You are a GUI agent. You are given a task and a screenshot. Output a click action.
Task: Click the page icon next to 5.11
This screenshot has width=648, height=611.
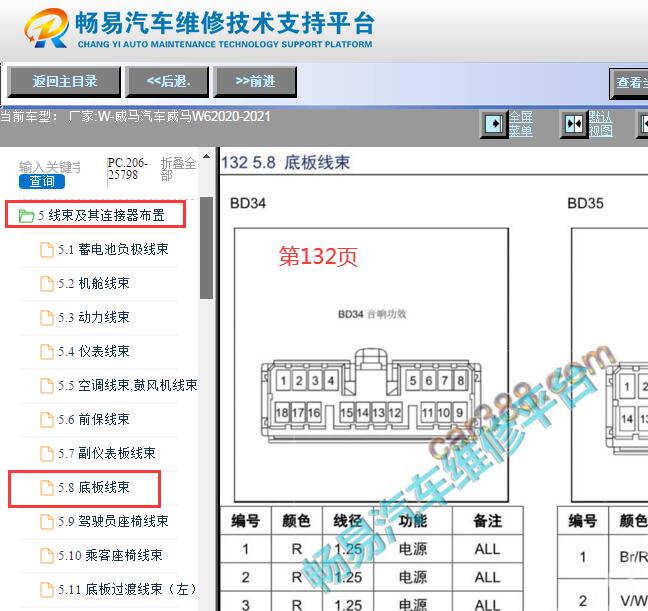47,590
